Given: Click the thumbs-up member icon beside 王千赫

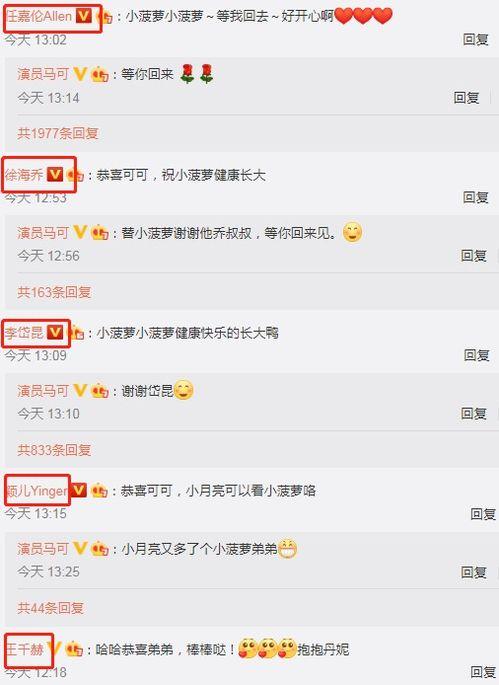Looking at the screenshot, I should tap(74, 649).
